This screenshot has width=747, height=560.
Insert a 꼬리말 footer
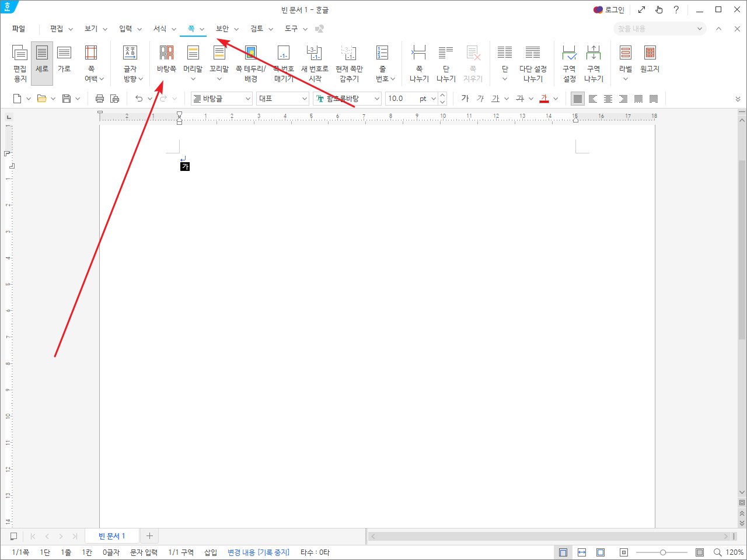pos(219,64)
